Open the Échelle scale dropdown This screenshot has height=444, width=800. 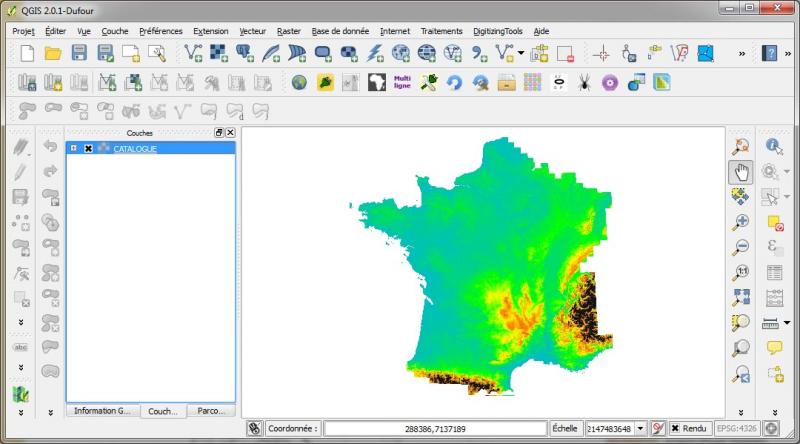click(x=641, y=428)
